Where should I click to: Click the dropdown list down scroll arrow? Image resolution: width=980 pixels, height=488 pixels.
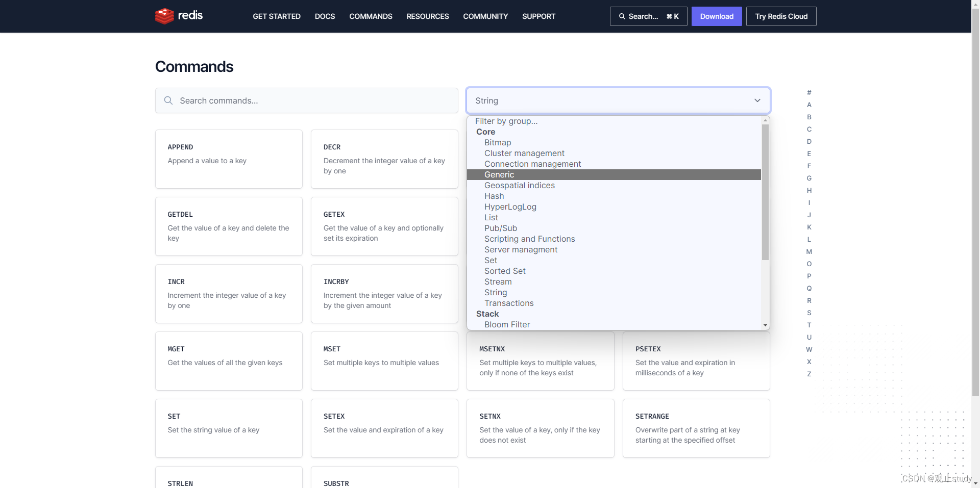(x=765, y=325)
